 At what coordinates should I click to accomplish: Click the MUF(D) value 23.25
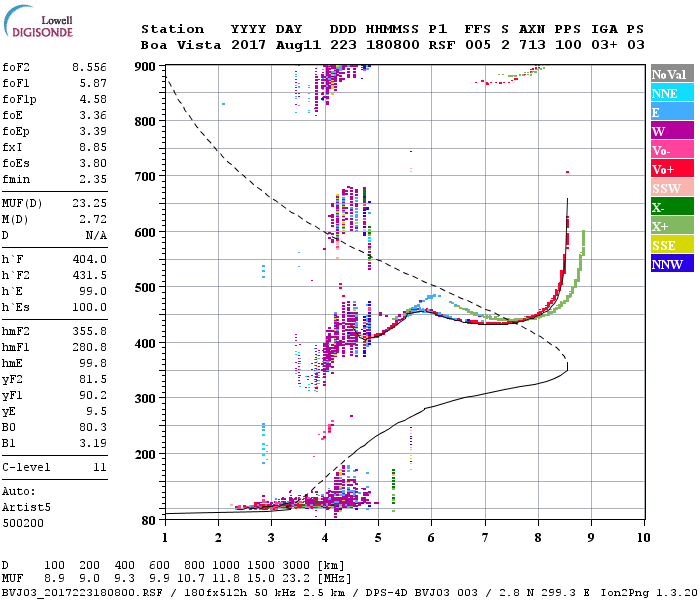coord(89,203)
